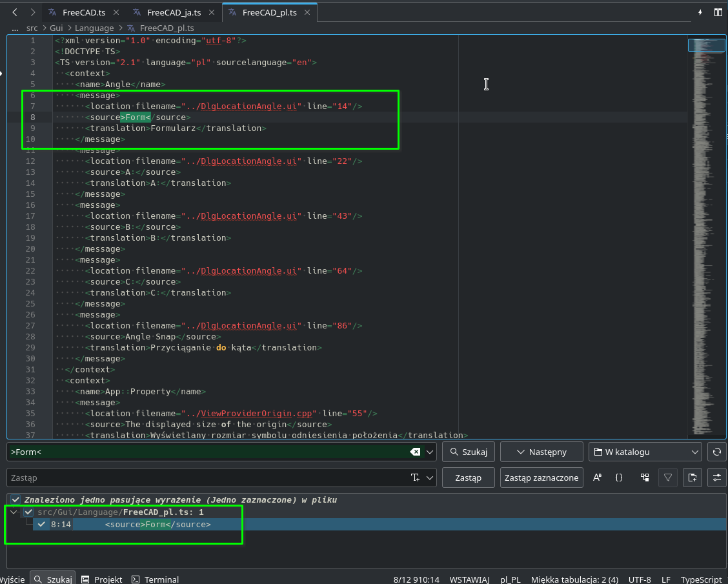Clear the search field using the X icon
The width and height of the screenshot is (728, 584).
(416, 452)
